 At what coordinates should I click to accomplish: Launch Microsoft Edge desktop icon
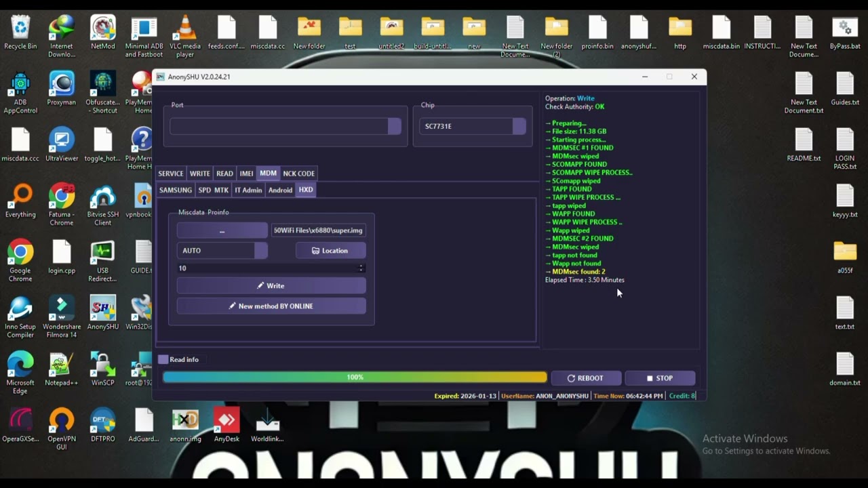20,373
